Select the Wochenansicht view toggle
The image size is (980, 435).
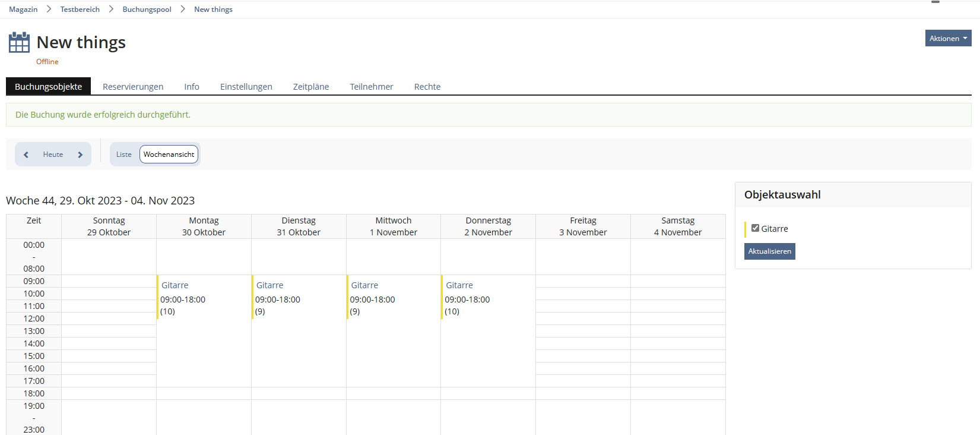pyautogui.click(x=169, y=155)
